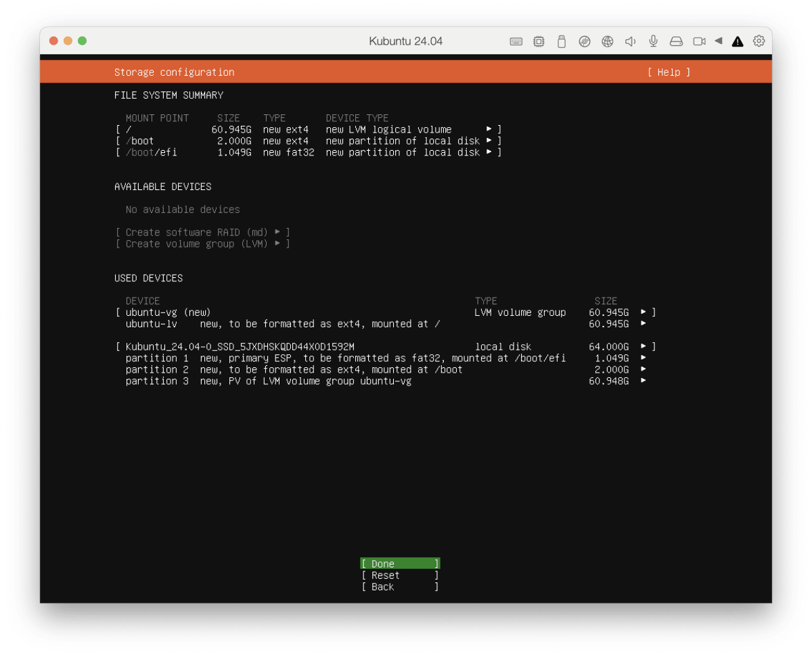
Task: Click 'new partition of local disk' for /boot/efi
Action: point(403,152)
